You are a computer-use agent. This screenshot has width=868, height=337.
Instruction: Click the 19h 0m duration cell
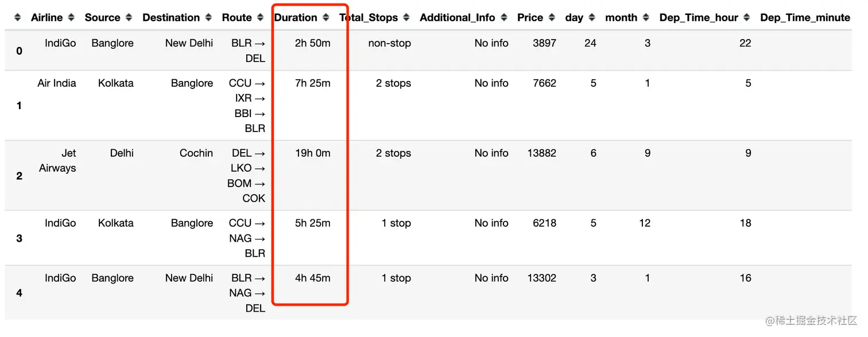(312, 153)
